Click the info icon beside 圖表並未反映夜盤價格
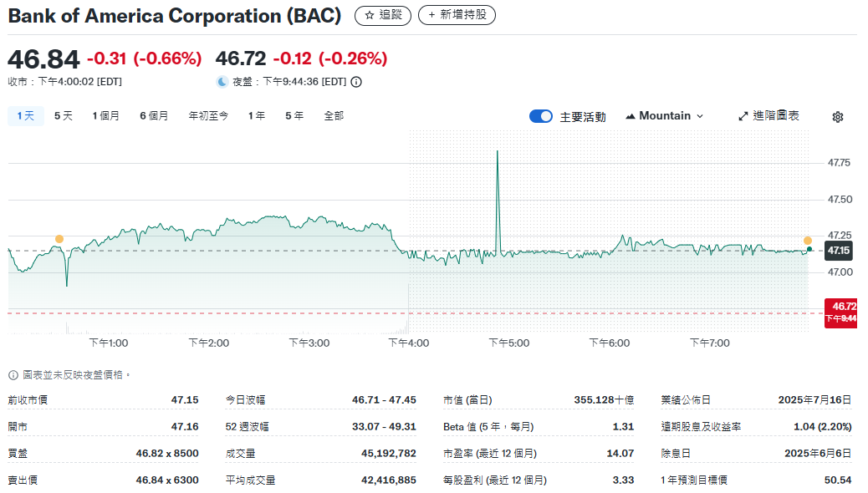Screen dimensions: 868x493 [13, 375]
